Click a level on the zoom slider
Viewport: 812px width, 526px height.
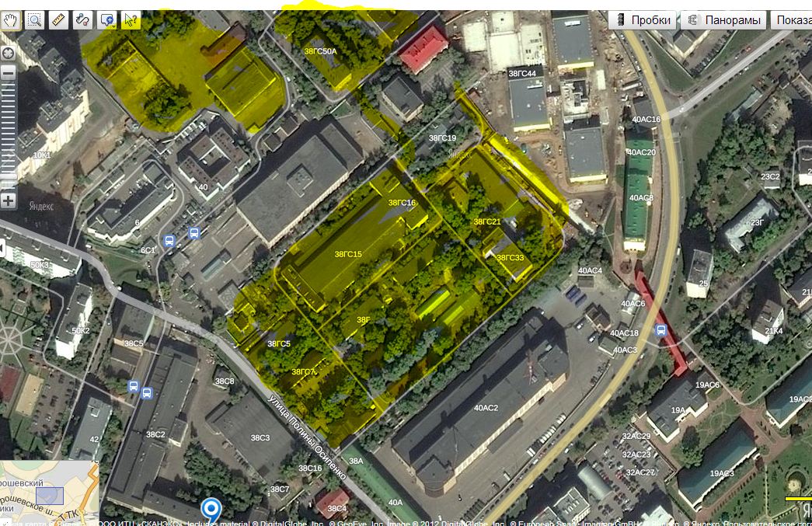tap(9, 132)
